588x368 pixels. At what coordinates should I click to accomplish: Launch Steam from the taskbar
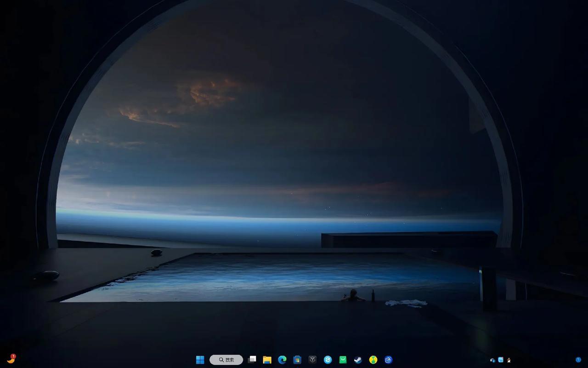point(358,360)
